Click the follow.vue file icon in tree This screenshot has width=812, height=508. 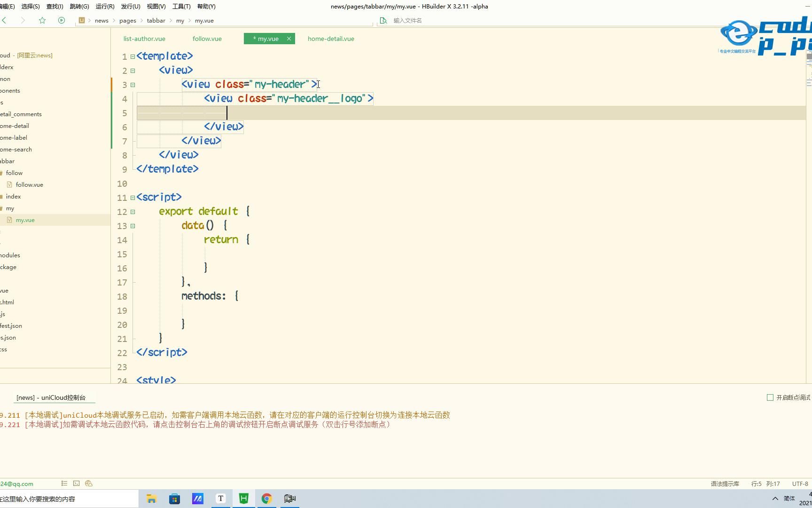pyautogui.click(x=9, y=184)
